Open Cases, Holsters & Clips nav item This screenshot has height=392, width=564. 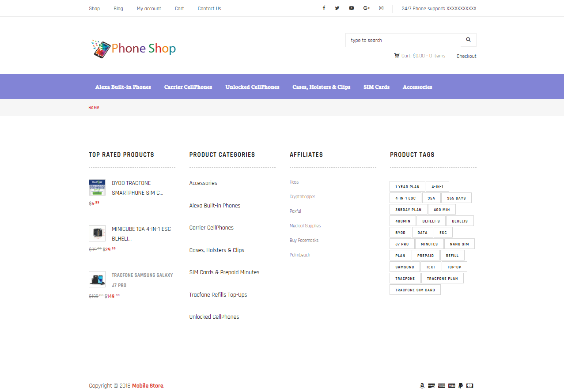coord(322,87)
